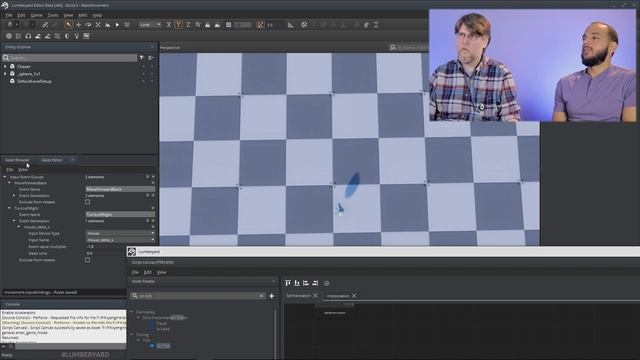Open the Tools menu in main menu bar
This screenshot has width=640, height=360.
pos(53,15)
